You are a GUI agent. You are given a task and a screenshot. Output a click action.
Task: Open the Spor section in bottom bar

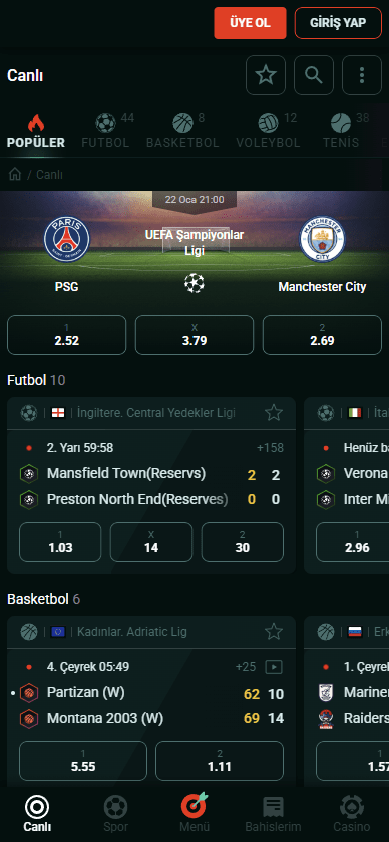(116, 814)
